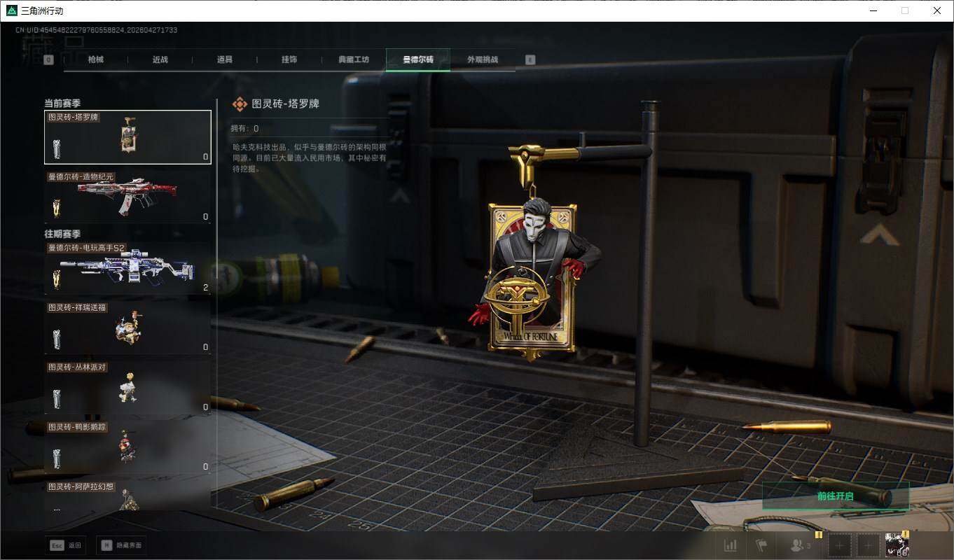Open the statistics bar chart panel
This screenshot has width=954, height=560.
[x=731, y=545]
